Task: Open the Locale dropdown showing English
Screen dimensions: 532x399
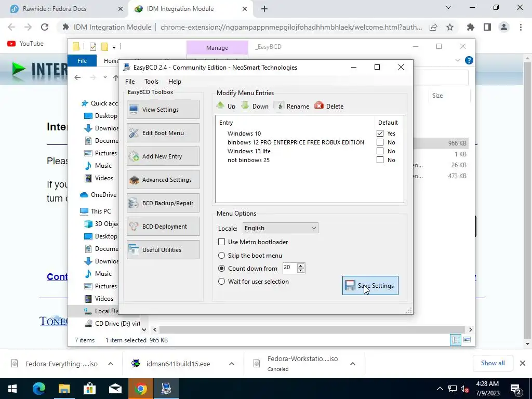Action: tap(280, 228)
